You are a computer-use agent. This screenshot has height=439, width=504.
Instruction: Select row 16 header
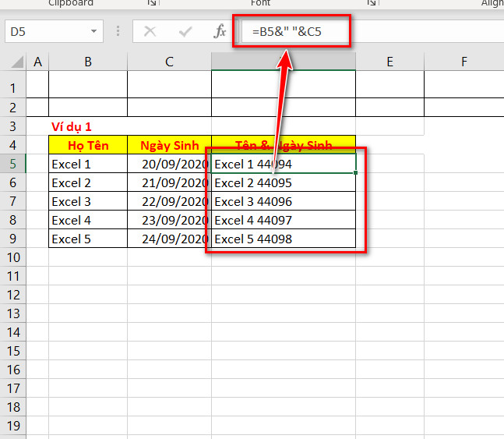pyautogui.click(x=13, y=370)
